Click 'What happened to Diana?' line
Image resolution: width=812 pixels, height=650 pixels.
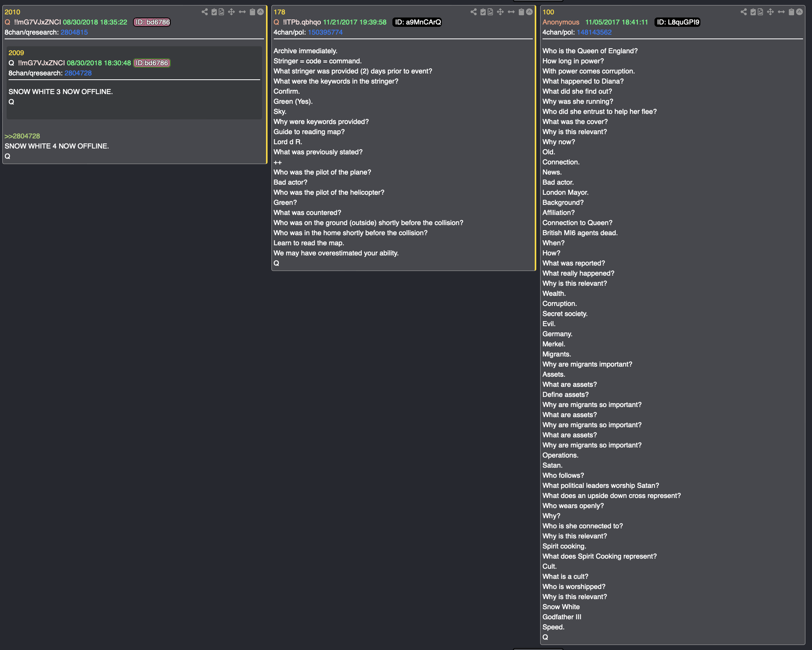[x=583, y=81]
